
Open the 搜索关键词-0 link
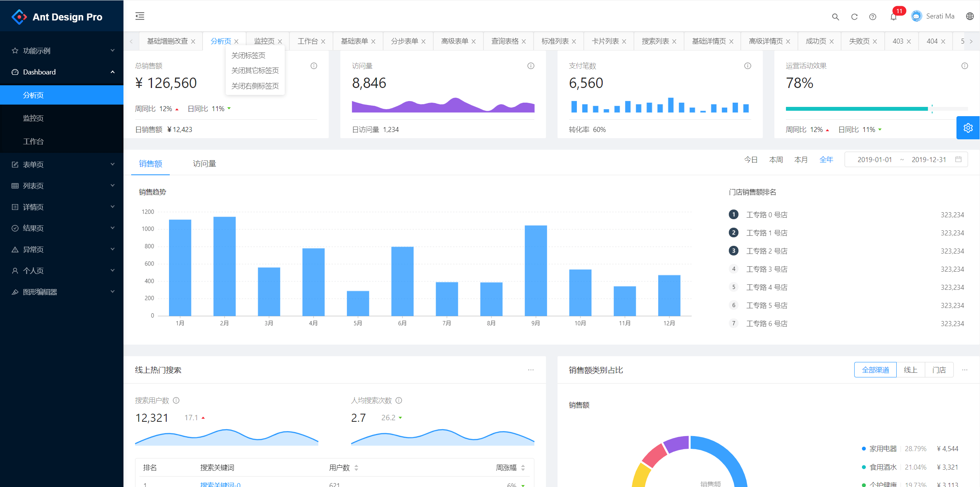(220, 484)
